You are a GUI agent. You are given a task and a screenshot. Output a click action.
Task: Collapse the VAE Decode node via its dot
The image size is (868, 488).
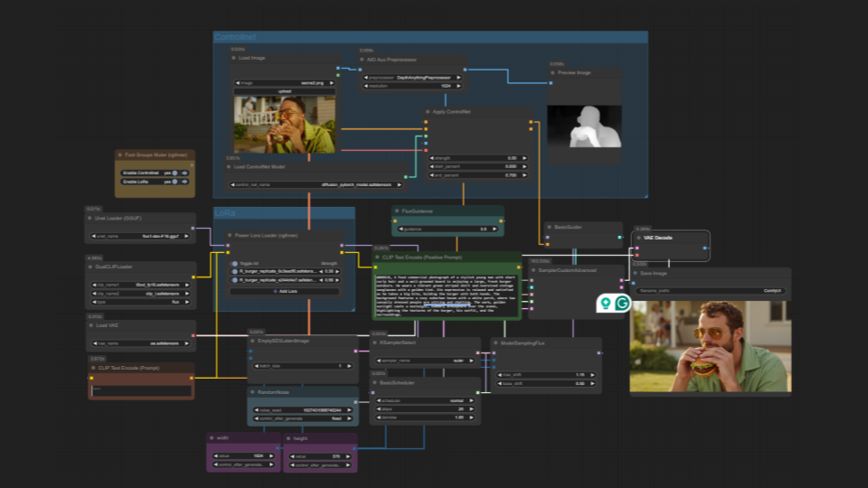(x=637, y=238)
